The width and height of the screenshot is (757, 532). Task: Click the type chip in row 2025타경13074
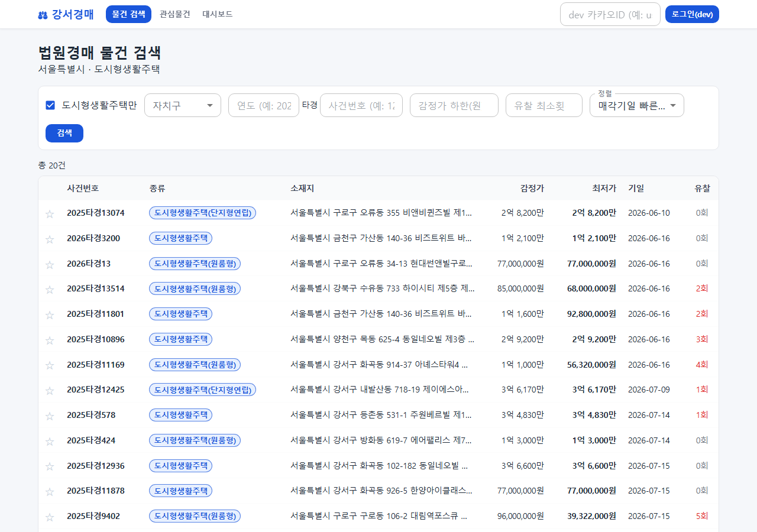203,213
